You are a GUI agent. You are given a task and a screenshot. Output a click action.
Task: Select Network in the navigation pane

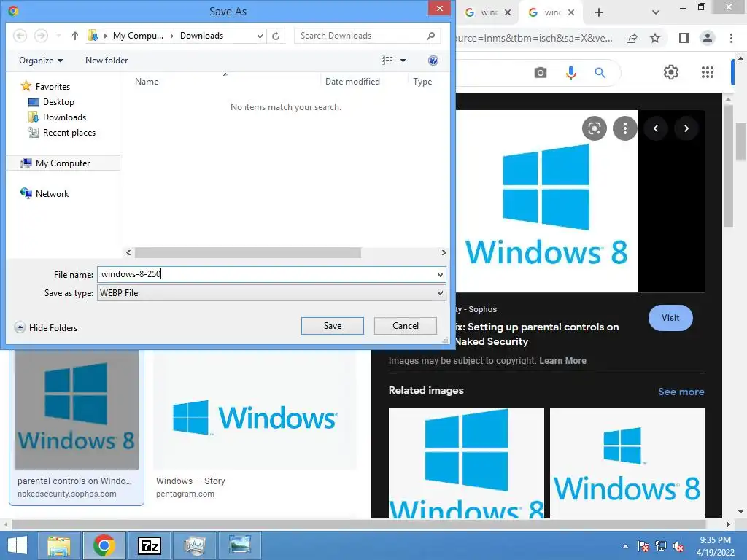pyautogui.click(x=44, y=193)
